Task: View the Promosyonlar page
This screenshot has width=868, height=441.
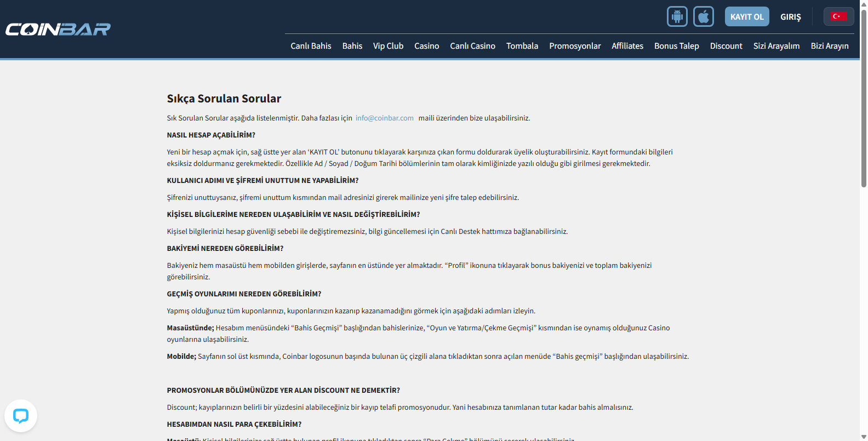Action: coord(575,46)
